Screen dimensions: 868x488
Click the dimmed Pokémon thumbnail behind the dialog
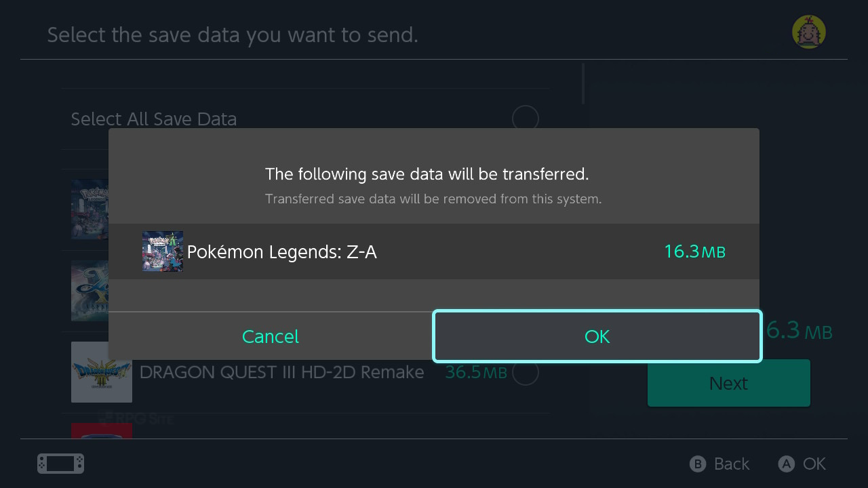(90, 209)
